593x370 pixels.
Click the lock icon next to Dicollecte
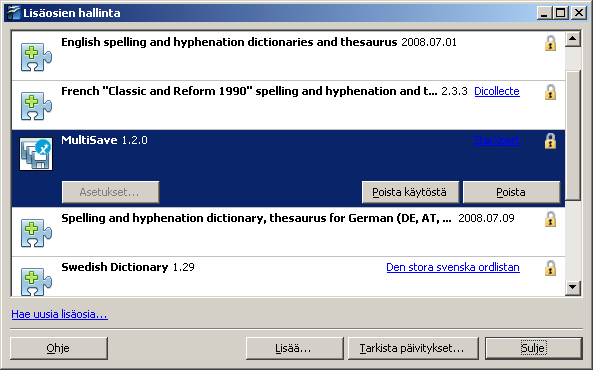(x=550, y=92)
